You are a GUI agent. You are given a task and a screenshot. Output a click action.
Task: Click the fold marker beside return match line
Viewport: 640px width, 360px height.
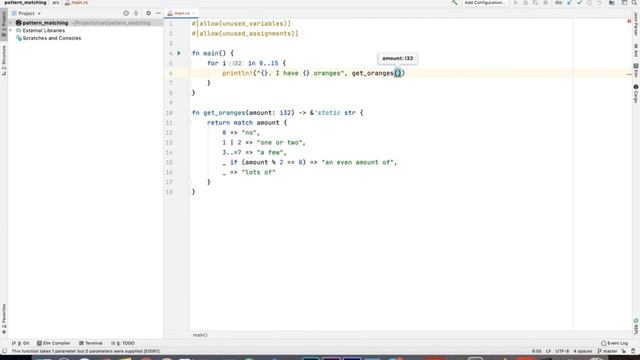coord(189,123)
